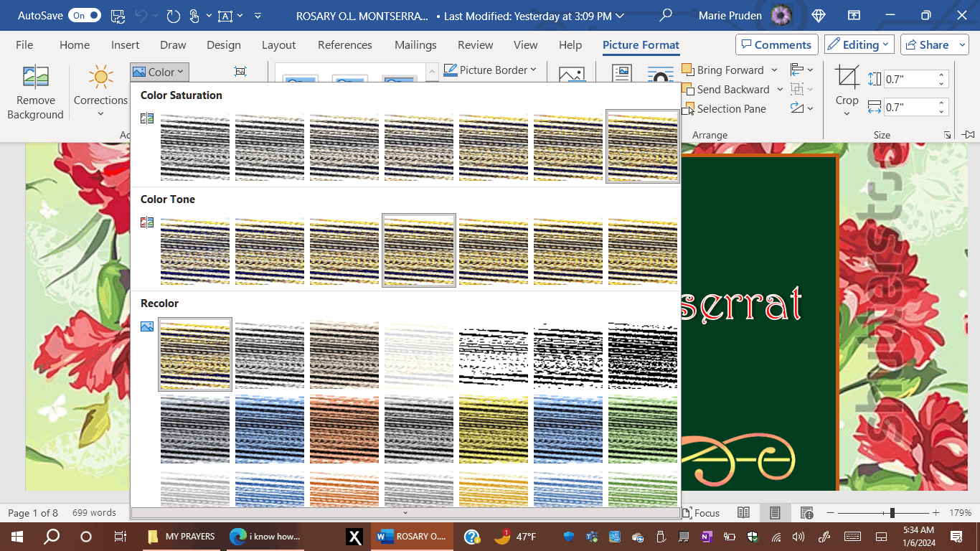Screen dimensions: 980x551
Task: Open the Bring Forward dropdown arrow
Action: pyautogui.click(x=774, y=70)
